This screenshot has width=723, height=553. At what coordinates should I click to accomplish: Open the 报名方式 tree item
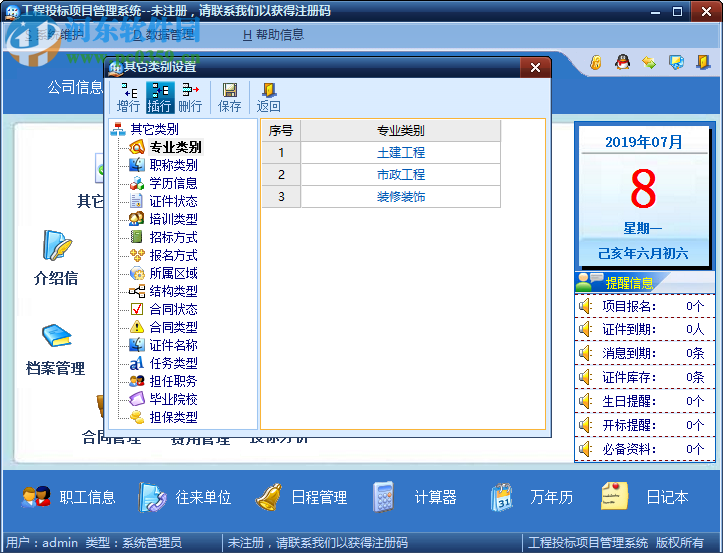point(173,255)
